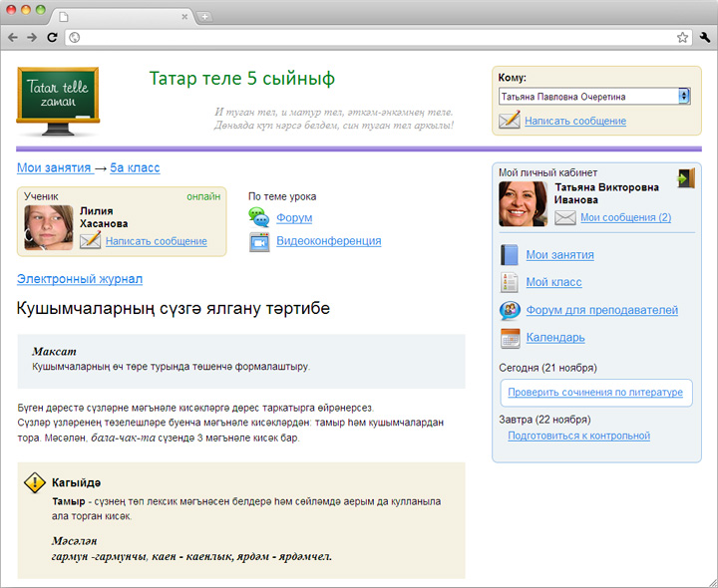The width and height of the screenshot is (718, 588).
Task: Go back with the browser back arrow
Action: [13, 38]
